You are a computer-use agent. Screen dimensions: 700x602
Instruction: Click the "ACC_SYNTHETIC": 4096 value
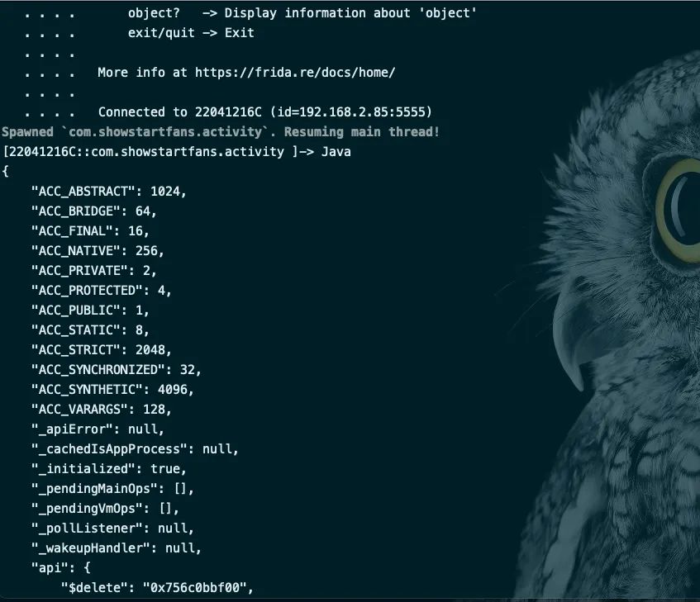tap(173, 389)
